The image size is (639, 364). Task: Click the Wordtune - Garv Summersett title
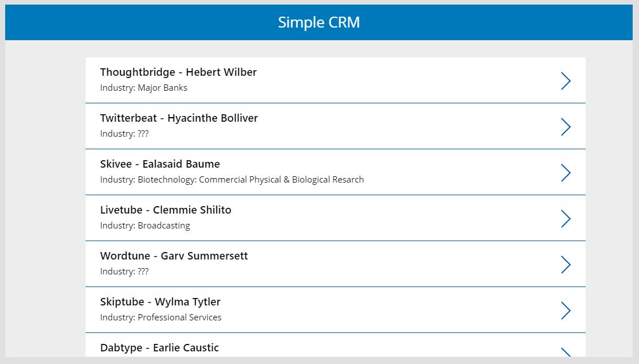pos(174,256)
